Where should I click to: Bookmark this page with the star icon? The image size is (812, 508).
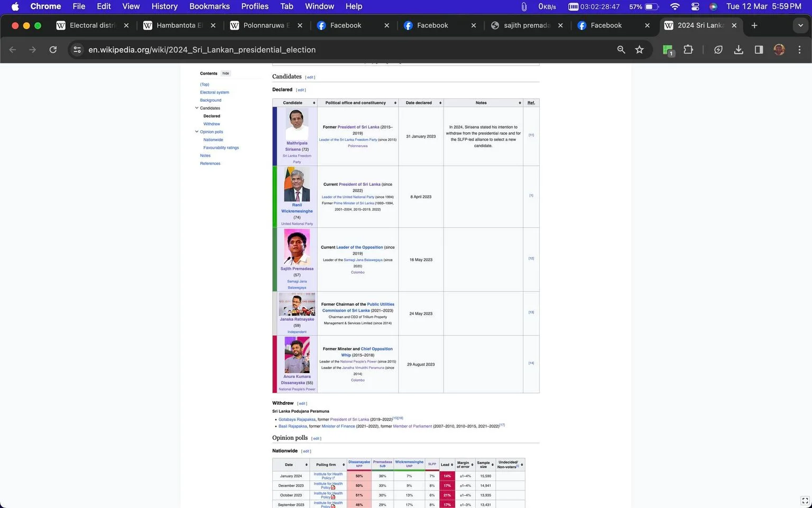(x=639, y=50)
